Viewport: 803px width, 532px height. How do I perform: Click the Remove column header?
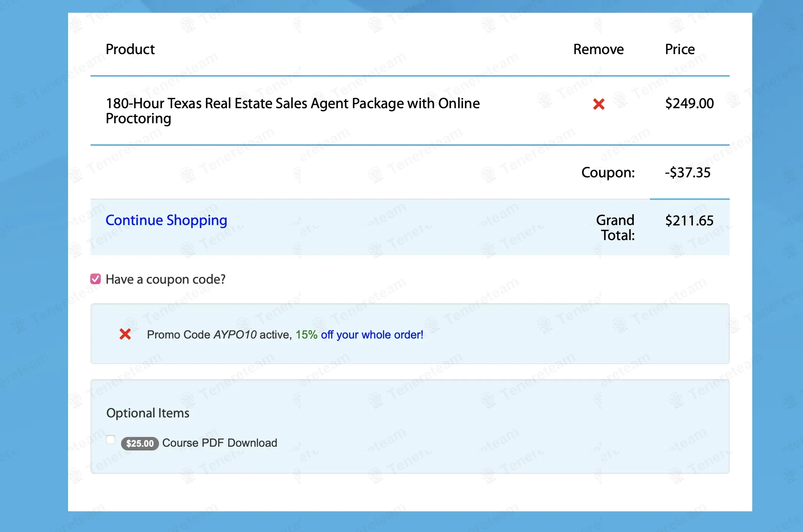coord(598,49)
